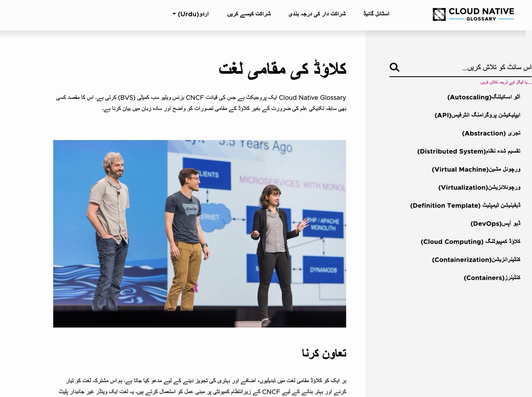The image size is (532, 397).
Task: Open the Virtual Machine glossary entry
Action: 476,170
